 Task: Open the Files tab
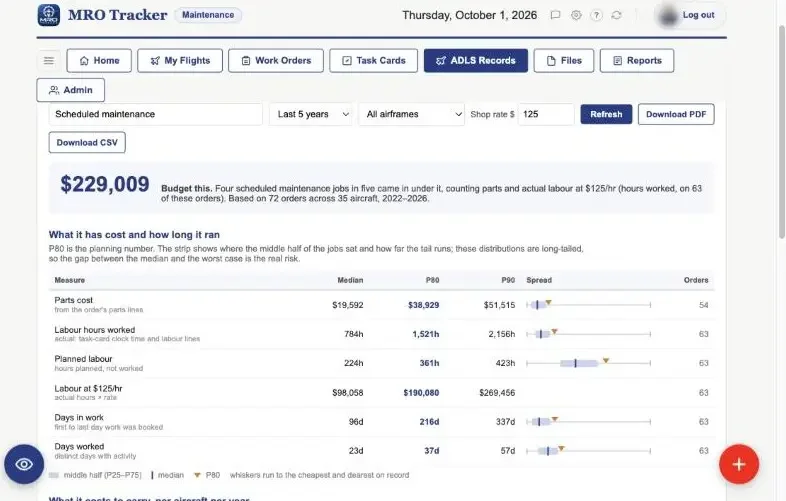coord(564,61)
